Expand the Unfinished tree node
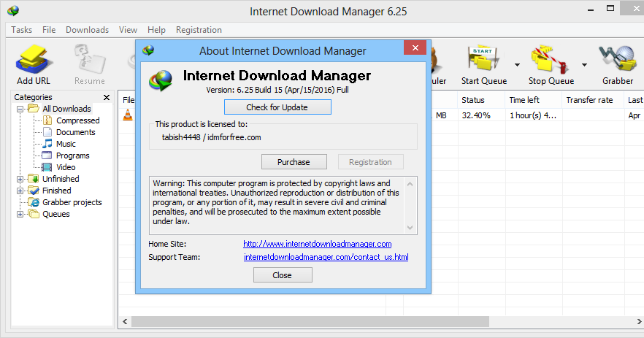The width and height of the screenshot is (644, 338). pos(20,179)
